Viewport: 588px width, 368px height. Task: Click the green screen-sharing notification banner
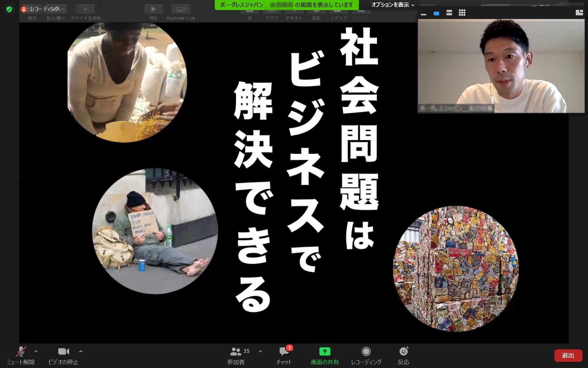point(286,5)
